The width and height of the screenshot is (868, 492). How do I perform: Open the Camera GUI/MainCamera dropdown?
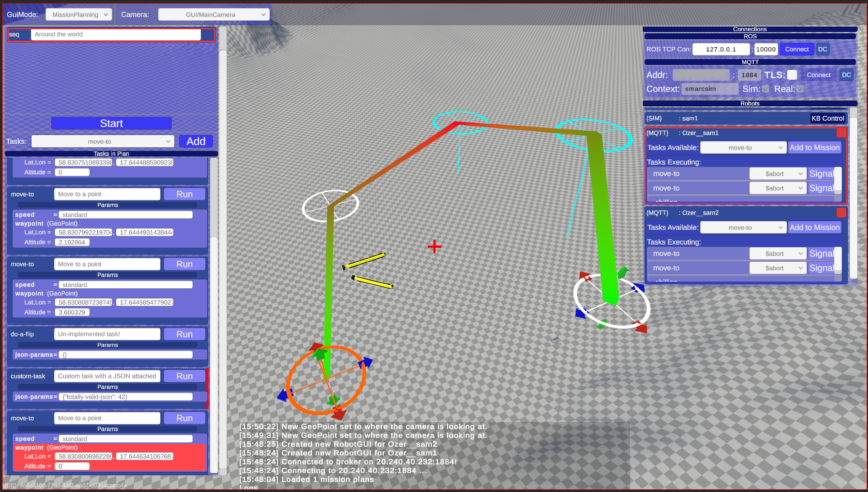click(x=214, y=14)
